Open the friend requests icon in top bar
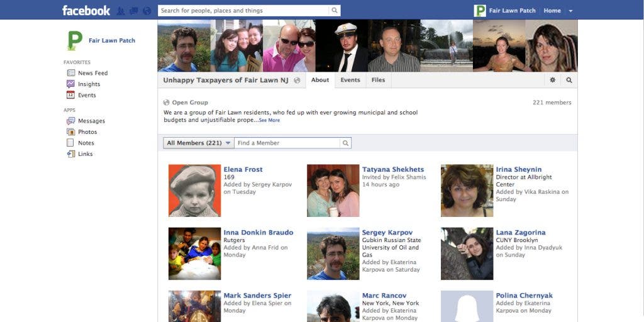The height and width of the screenshot is (322, 644). (121, 11)
